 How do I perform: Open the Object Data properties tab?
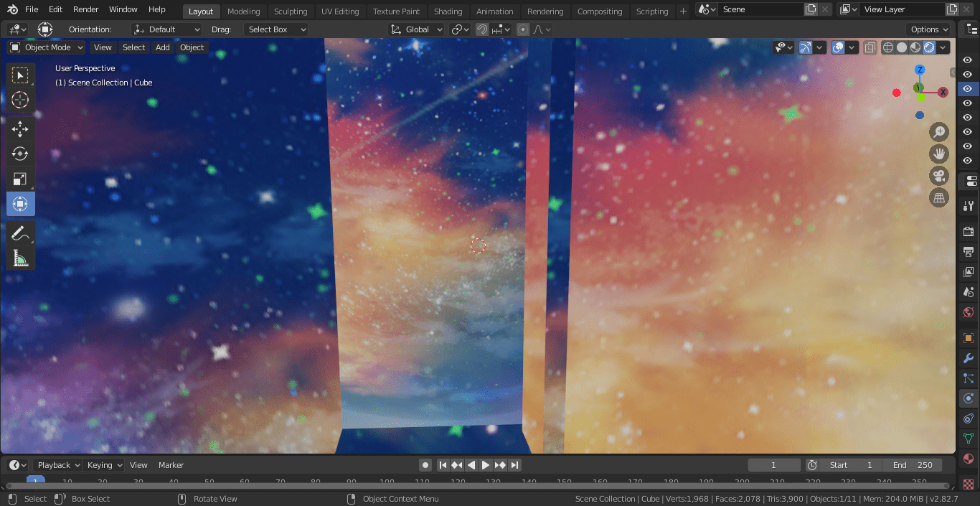[969, 438]
